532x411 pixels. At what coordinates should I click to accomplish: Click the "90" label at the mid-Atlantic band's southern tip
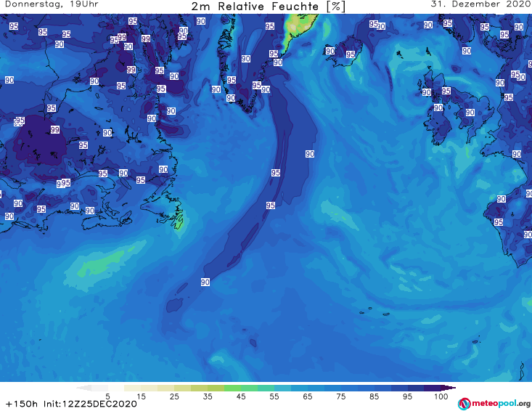205,282
